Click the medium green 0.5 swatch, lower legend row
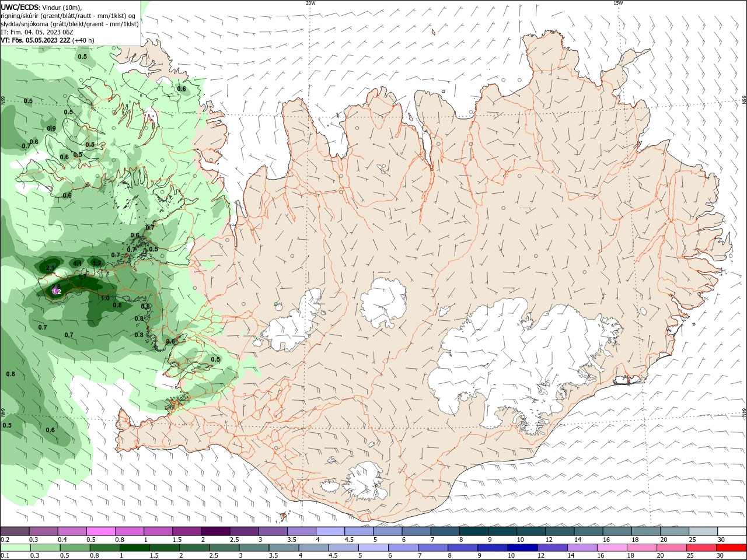The height and width of the screenshot is (560, 747). coord(74,548)
